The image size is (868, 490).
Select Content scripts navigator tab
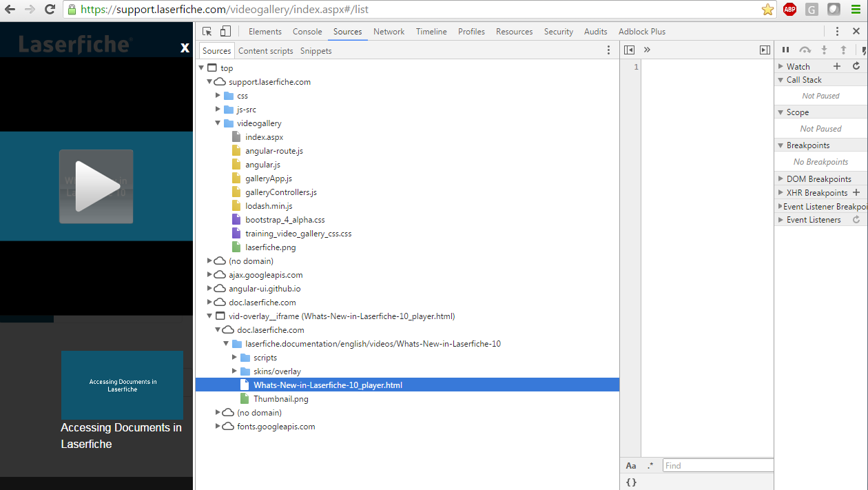(266, 50)
